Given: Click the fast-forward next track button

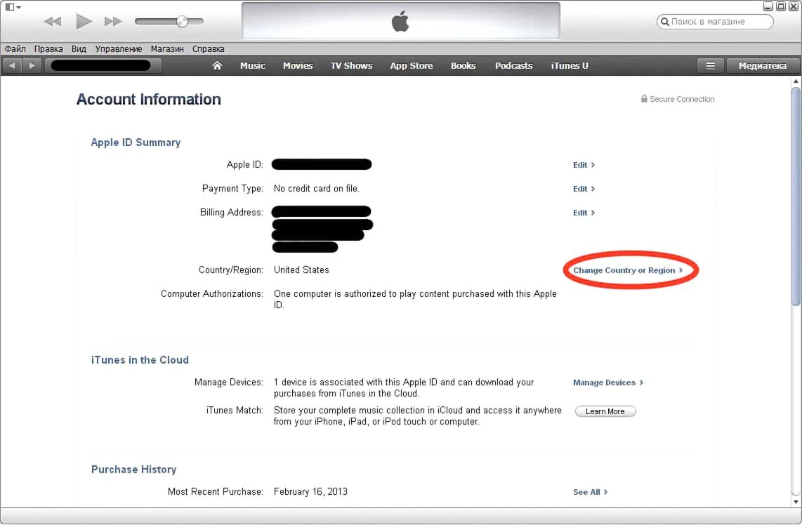Looking at the screenshot, I should pos(113,22).
